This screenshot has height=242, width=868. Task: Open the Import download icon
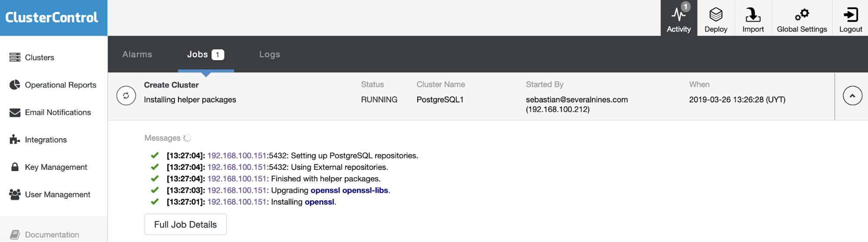tap(753, 15)
